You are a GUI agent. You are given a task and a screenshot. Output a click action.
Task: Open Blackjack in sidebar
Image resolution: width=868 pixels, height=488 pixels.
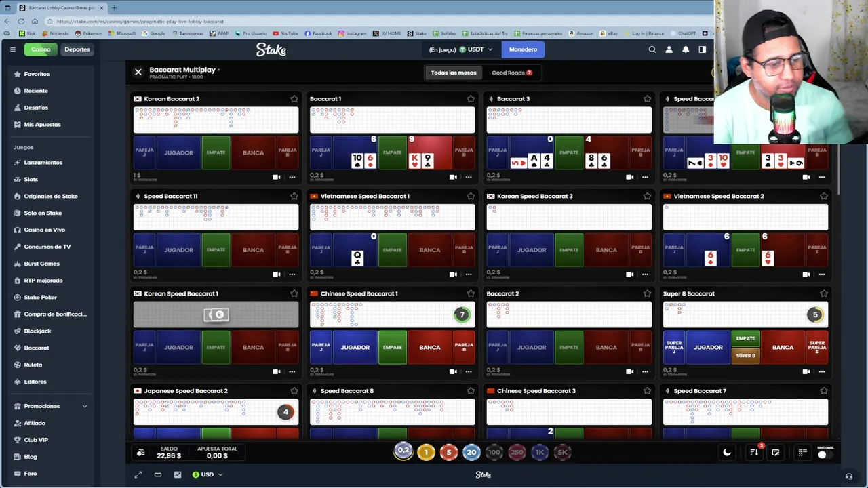tap(37, 331)
